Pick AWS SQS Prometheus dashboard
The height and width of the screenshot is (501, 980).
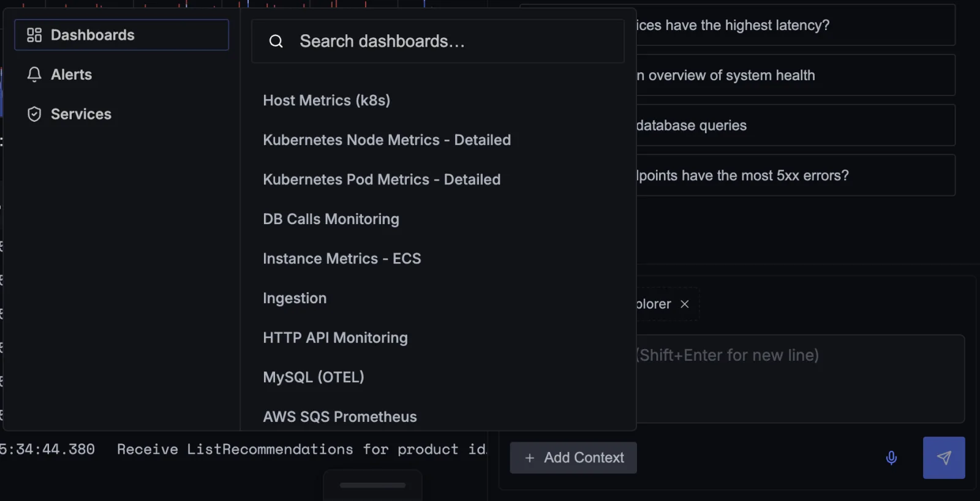click(x=340, y=416)
